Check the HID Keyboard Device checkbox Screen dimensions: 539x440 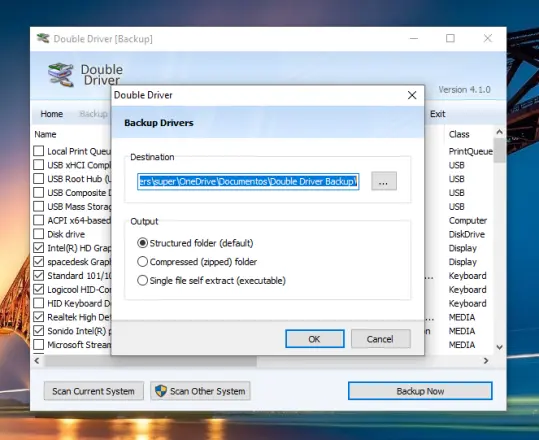pos(38,303)
